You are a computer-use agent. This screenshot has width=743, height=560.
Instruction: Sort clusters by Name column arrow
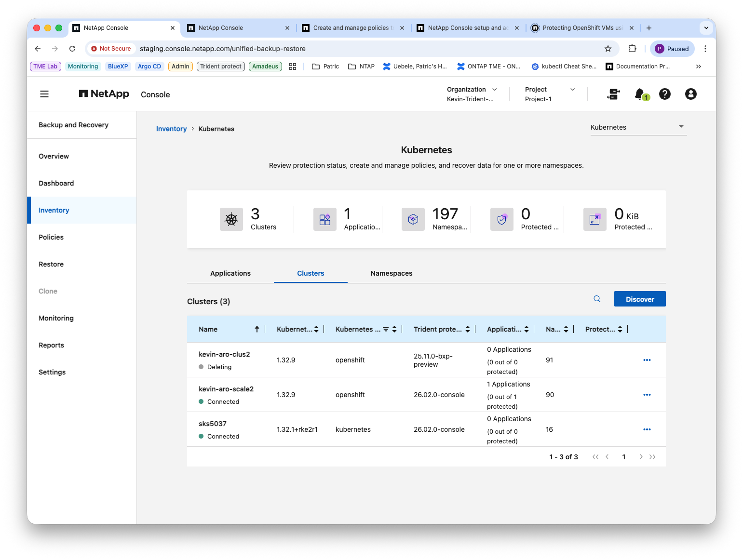click(x=257, y=329)
